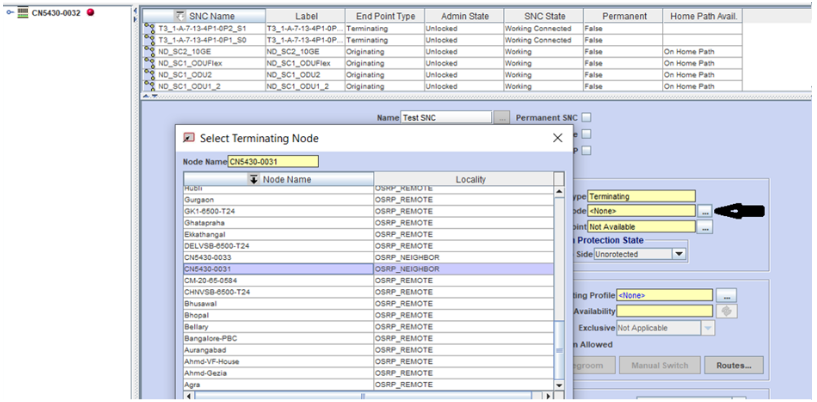Click the Select Terminating Node dialog icon
This screenshot has height=402, width=817.
pos(189,138)
